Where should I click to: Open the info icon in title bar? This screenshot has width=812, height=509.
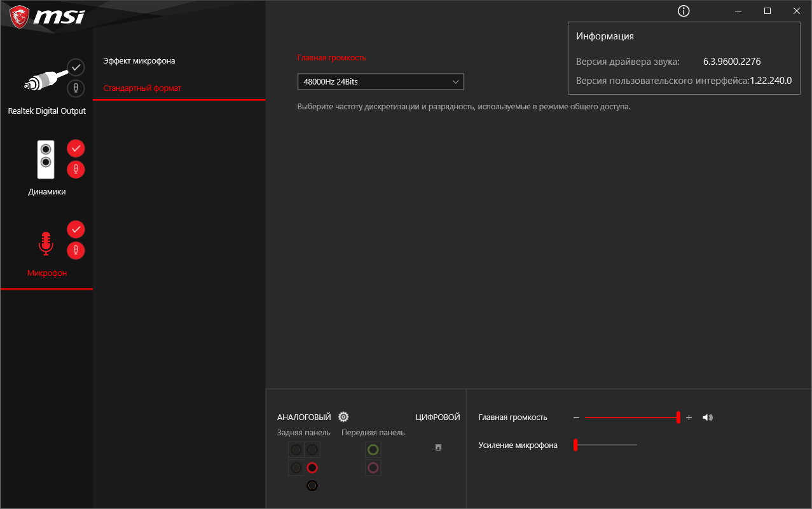click(x=684, y=11)
